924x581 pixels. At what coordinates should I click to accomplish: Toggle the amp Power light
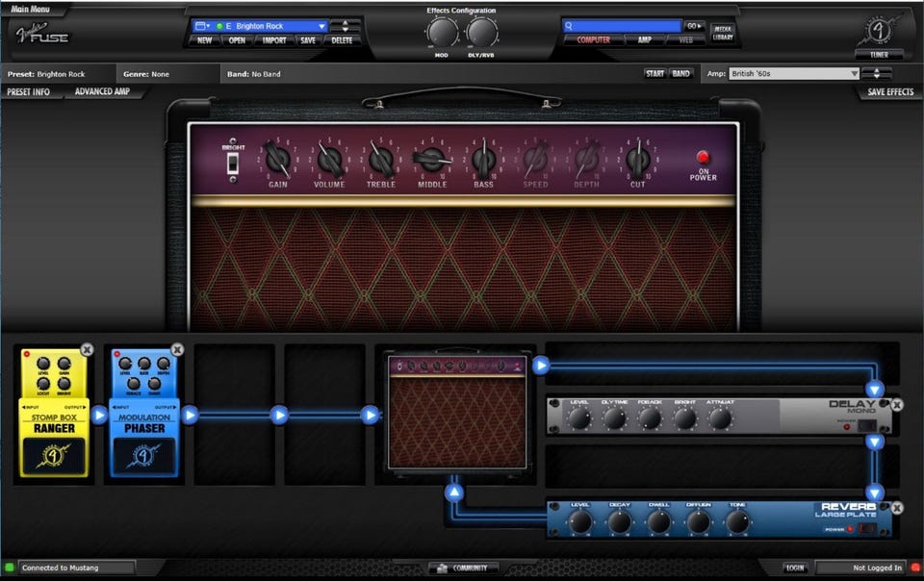[703, 157]
